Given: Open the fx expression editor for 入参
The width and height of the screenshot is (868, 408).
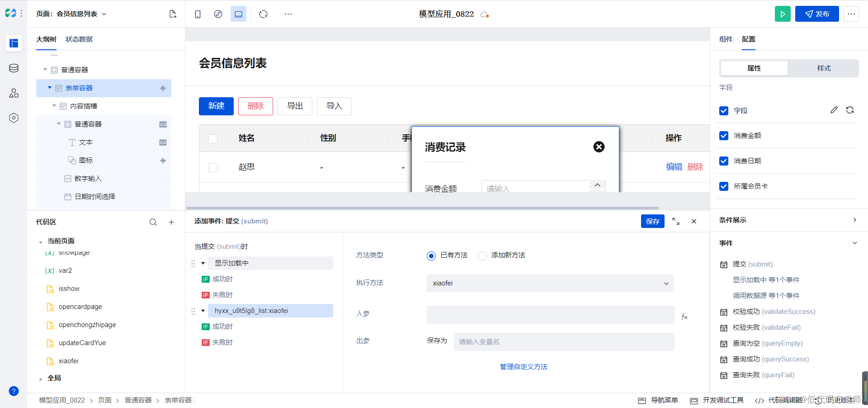Looking at the screenshot, I should pos(684,317).
